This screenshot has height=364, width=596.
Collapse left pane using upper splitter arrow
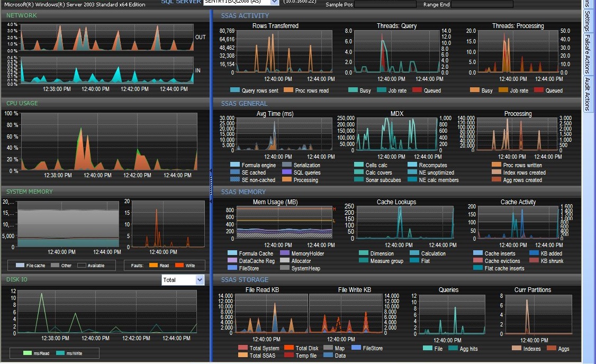211,171
